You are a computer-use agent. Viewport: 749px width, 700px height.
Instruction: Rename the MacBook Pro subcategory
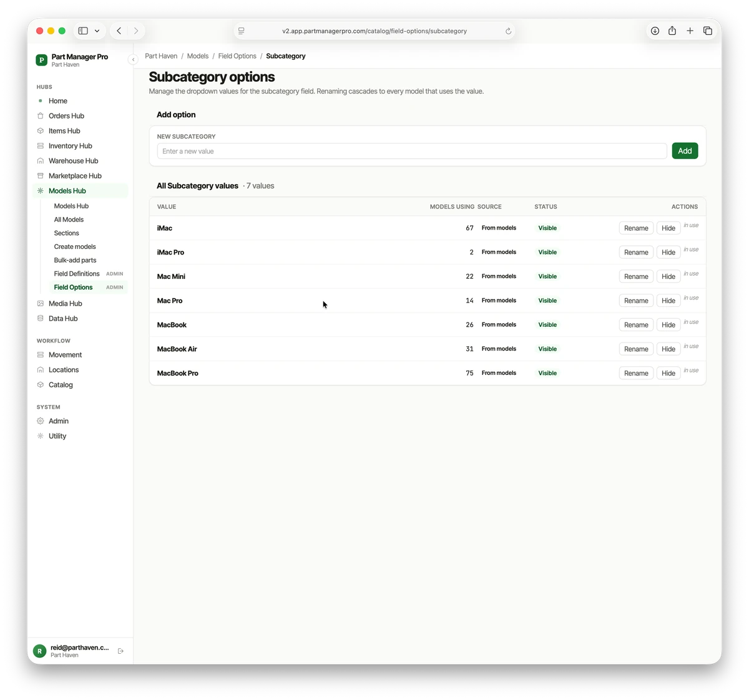[x=636, y=374]
